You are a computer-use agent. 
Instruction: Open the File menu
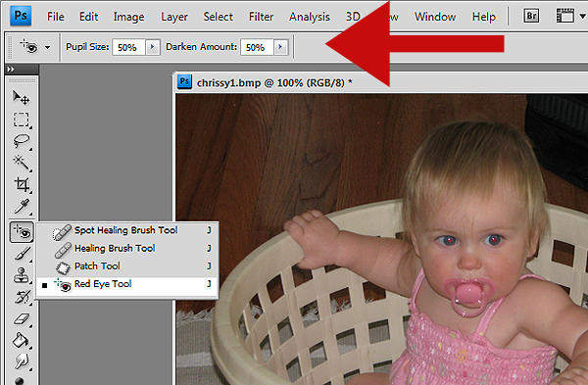(x=56, y=17)
